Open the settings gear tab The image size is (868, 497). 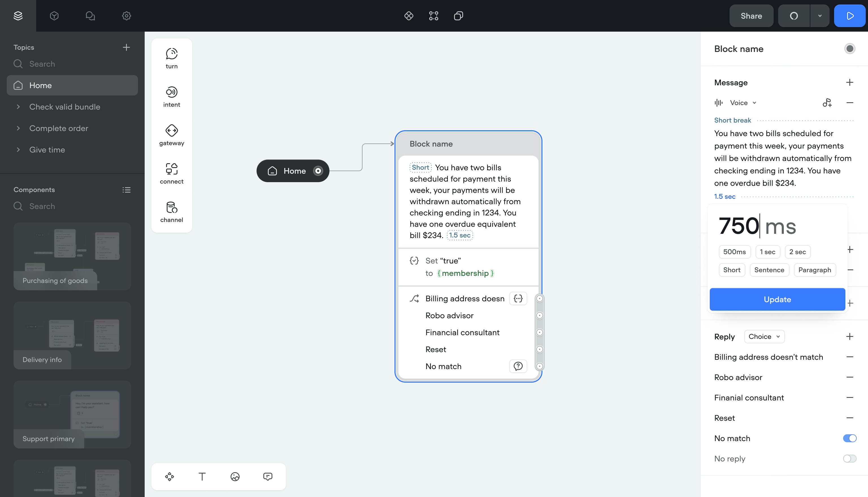126,16
